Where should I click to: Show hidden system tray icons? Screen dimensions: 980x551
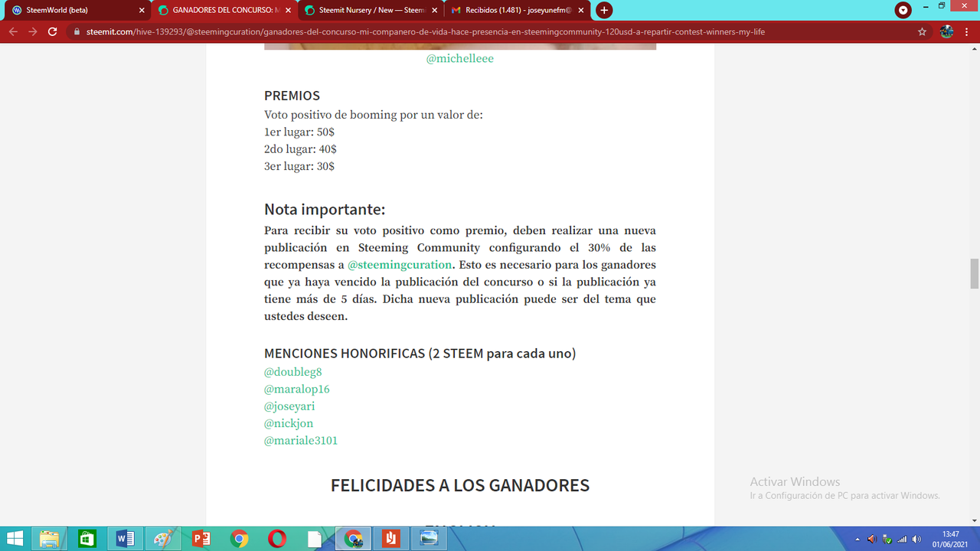pyautogui.click(x=857, y=540)
